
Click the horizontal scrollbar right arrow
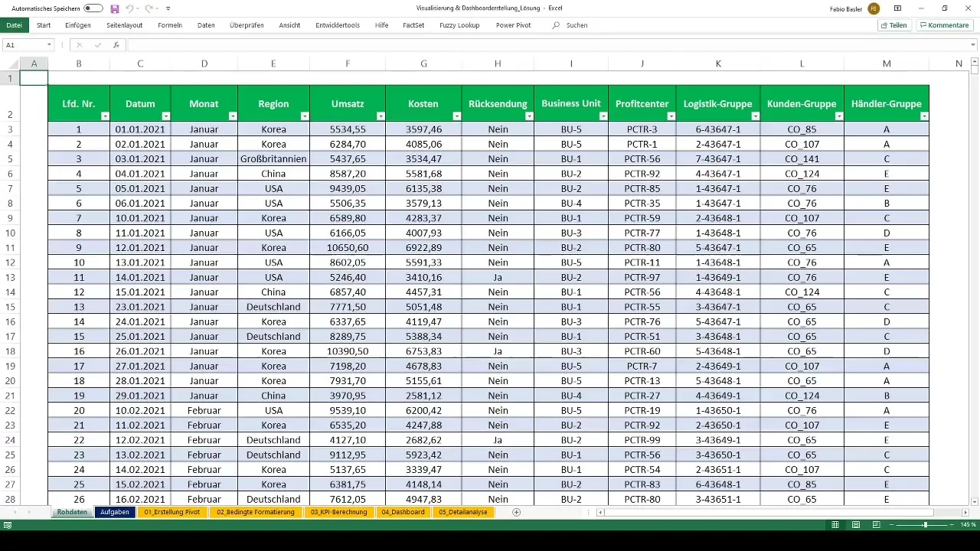tap(964, 512)
